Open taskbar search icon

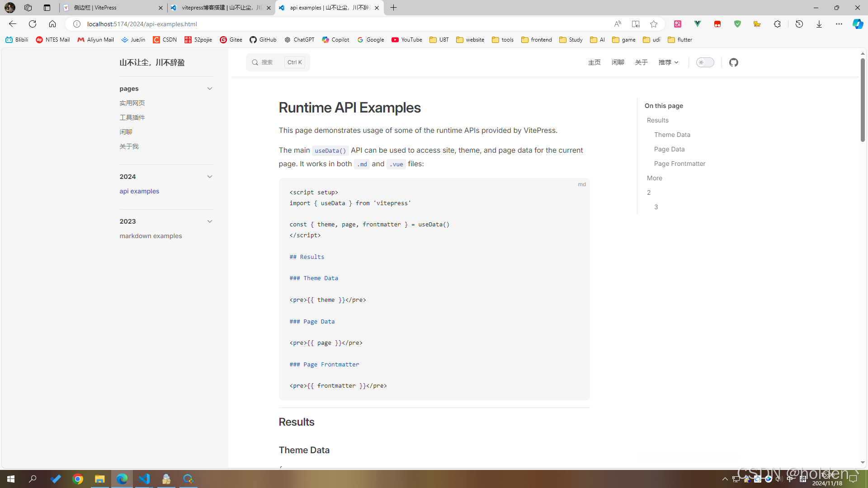[x=33, y=479]
